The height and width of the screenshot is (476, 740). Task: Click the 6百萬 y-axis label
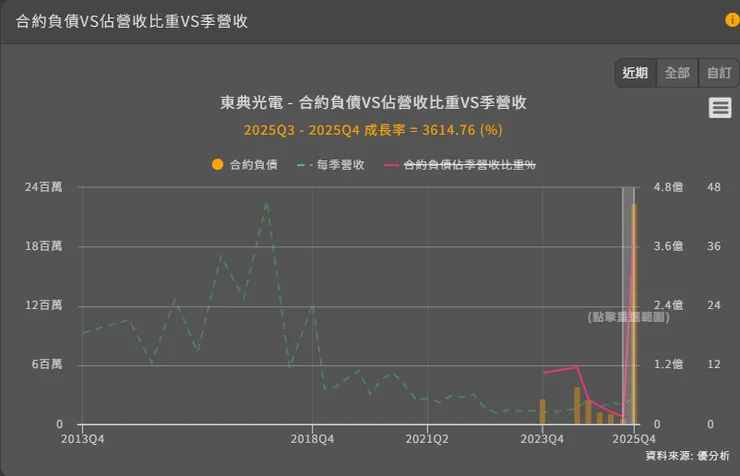click(47, 364)
